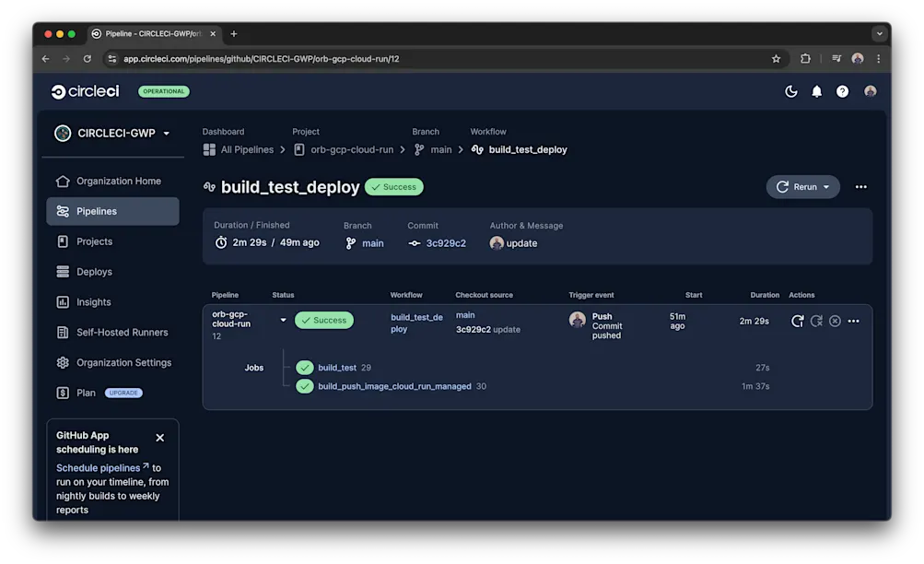Click the browser back arrow
Screen dimensions: 924x564
point(45,59)
